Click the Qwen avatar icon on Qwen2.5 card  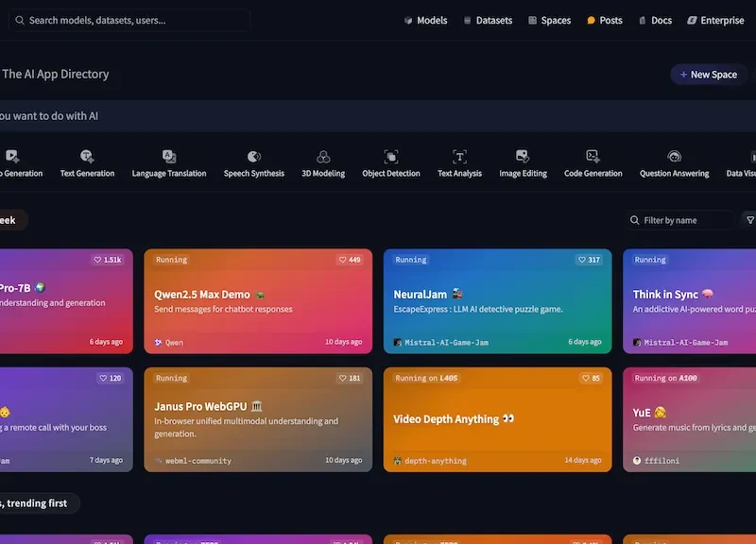pos(158,343)
